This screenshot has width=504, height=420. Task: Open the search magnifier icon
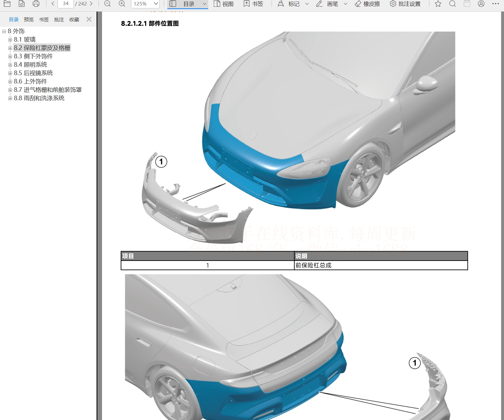click(x=453, y=4)
